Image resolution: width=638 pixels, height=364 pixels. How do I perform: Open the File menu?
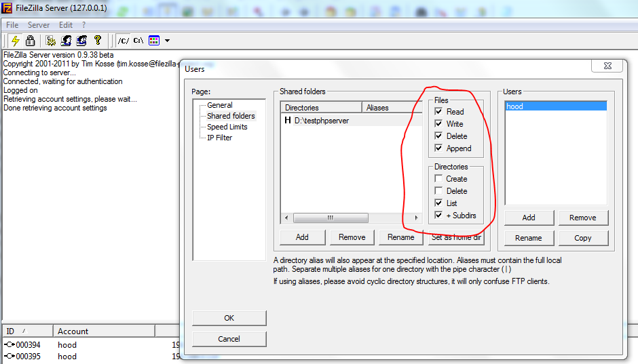pyautogui.click(x=12, y=25)
